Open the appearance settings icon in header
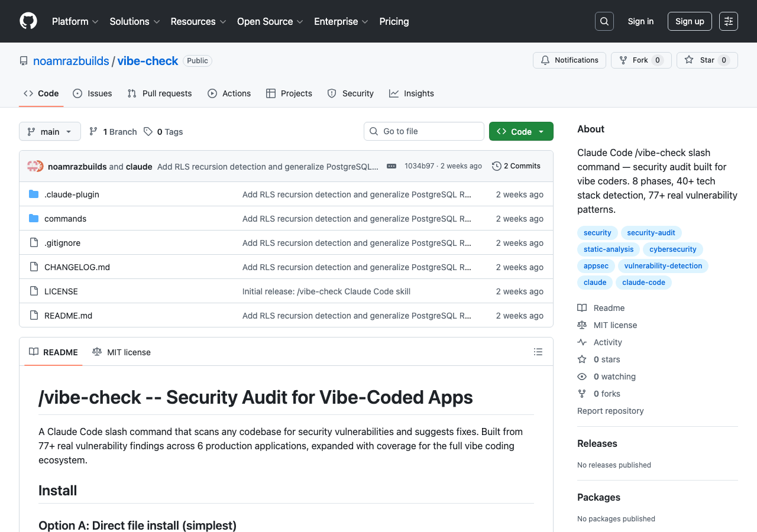The width and height of the screenshot is (757, 532). pos(728,21)
